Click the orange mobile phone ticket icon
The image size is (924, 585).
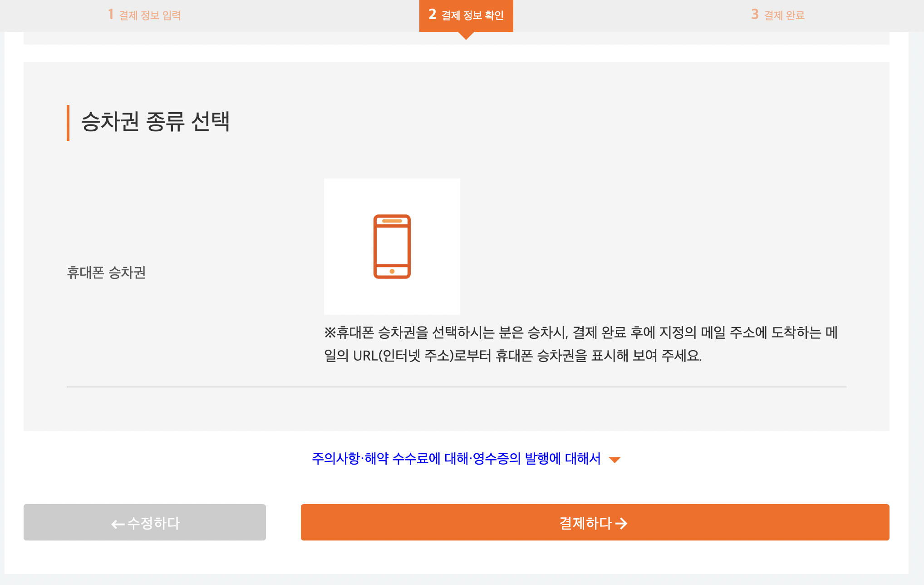(392, 246)
